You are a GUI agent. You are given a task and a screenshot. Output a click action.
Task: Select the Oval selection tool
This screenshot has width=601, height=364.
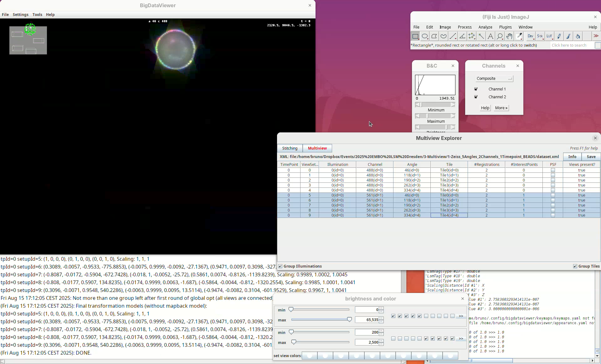(424, 36)
